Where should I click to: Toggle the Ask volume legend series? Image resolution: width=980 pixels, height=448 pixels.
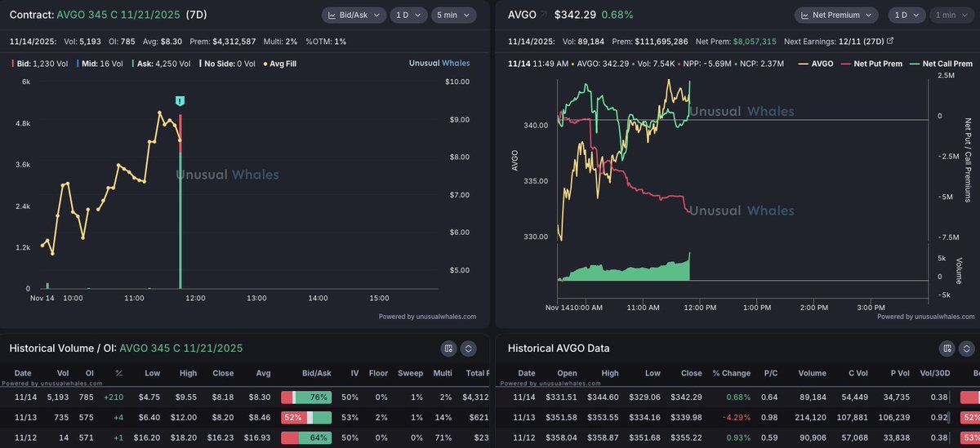point(160,63)
